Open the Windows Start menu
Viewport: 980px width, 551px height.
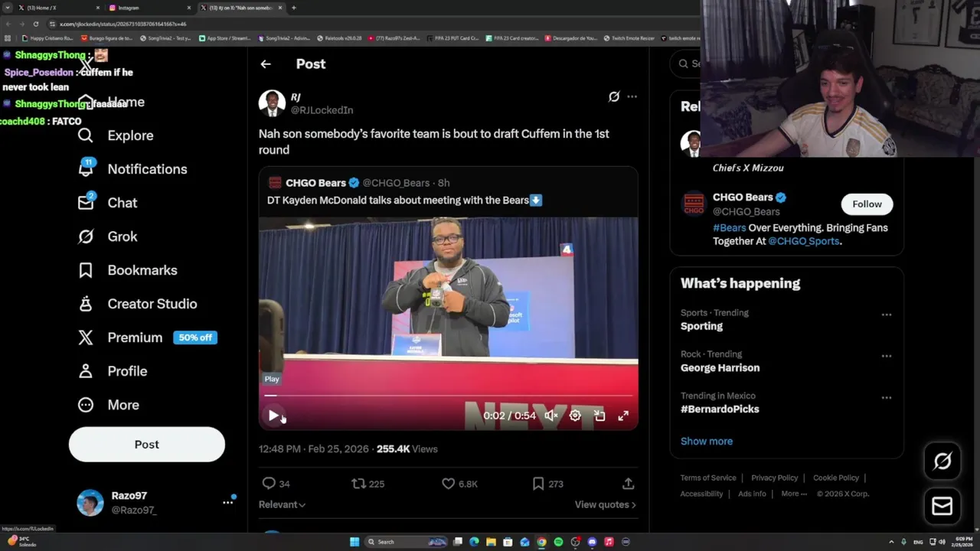tap(354, 542)
